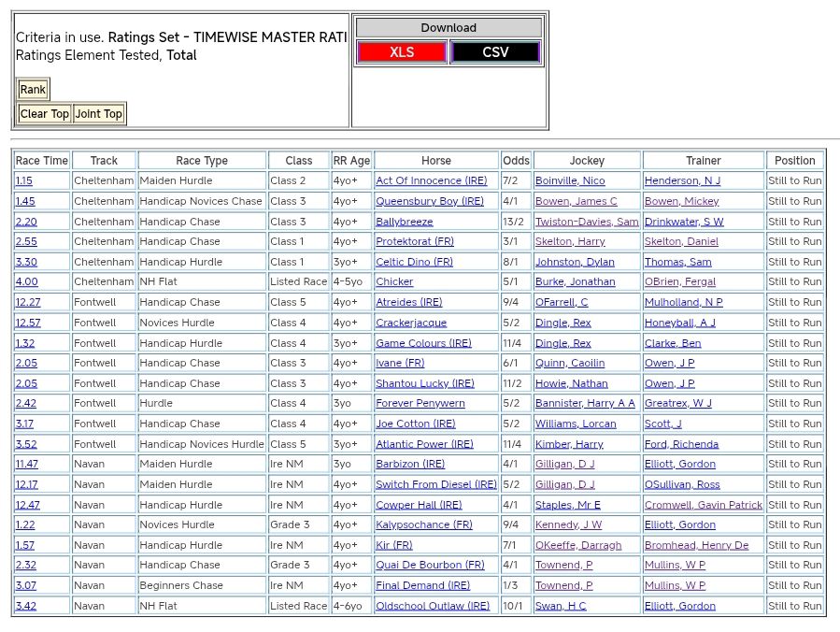The image size is (840, 632).
Task: Open trainer Cromwell, Gavin Patrick link
Action: pyautogui.click(x=703, y=506)
